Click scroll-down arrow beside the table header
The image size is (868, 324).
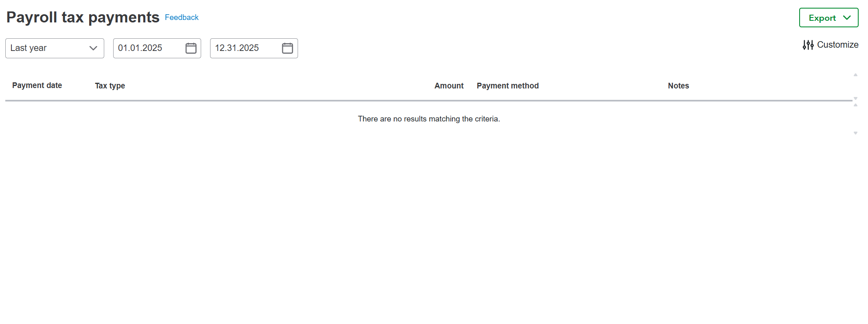coord(855,98)
